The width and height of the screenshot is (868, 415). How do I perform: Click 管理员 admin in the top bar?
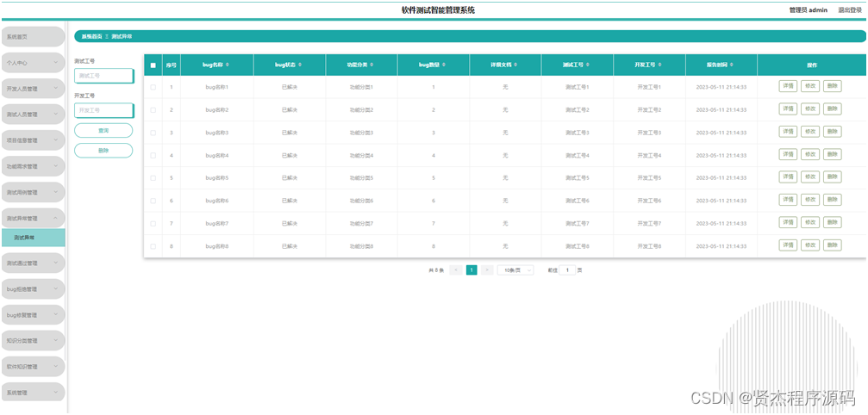click(x=809, y=10)
